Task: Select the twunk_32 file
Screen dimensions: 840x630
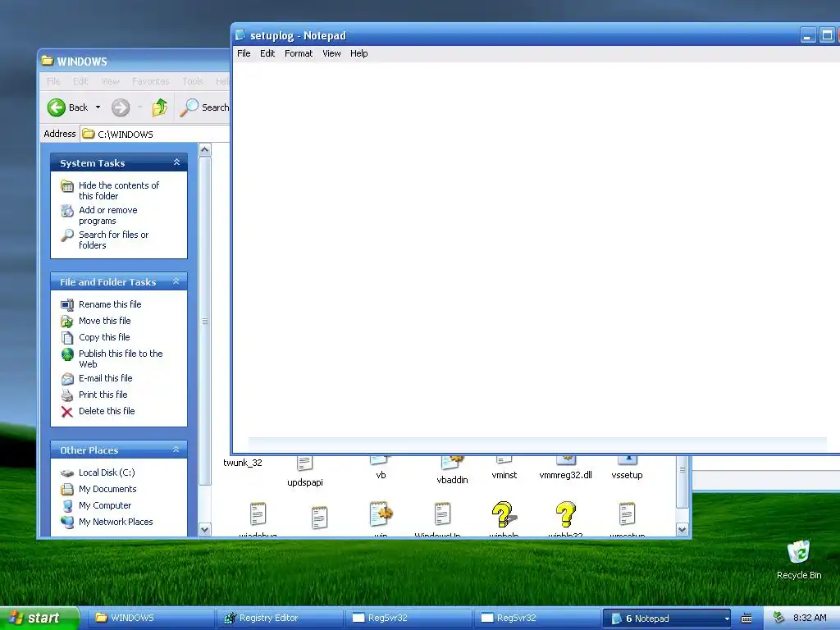Action: [x=243, y=463]
